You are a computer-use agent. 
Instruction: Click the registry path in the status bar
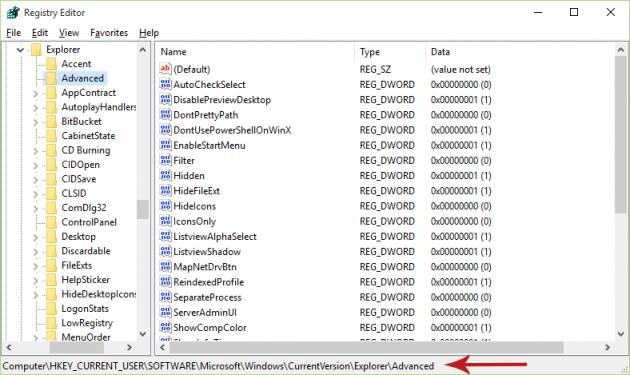[218, 366]
